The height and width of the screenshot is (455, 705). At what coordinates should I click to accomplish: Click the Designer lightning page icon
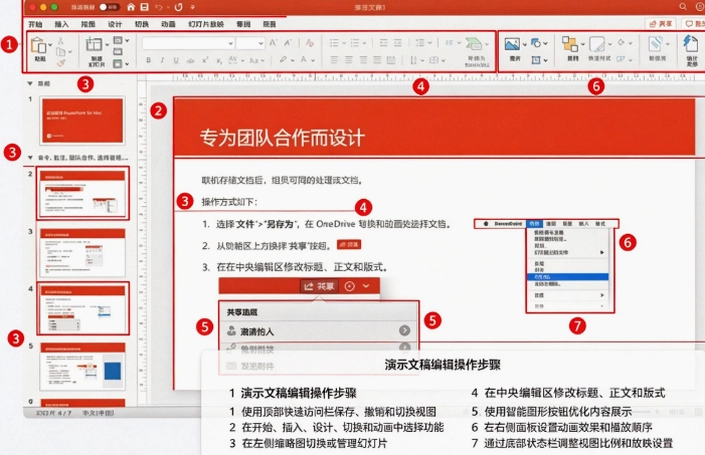[x=690, y=43]
